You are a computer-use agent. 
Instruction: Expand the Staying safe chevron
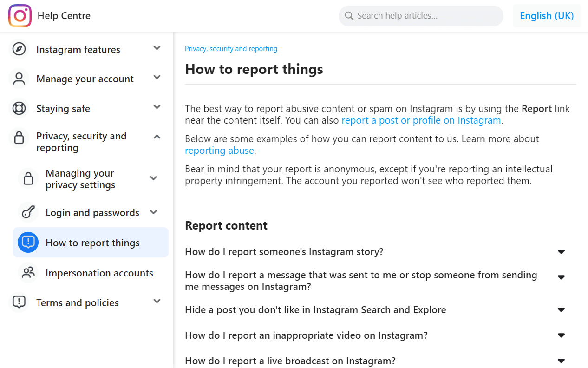tap(157, 107)
